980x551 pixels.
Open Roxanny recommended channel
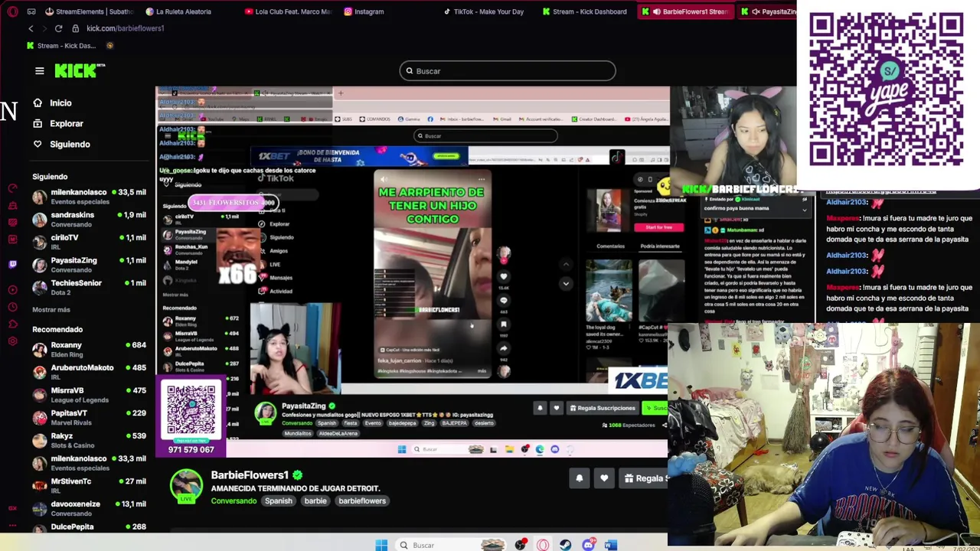point(89,349)
